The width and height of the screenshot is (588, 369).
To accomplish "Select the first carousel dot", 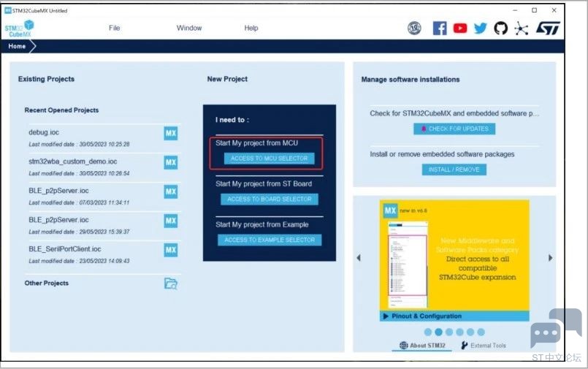I will pyautogui.click(x=427, y=332).
